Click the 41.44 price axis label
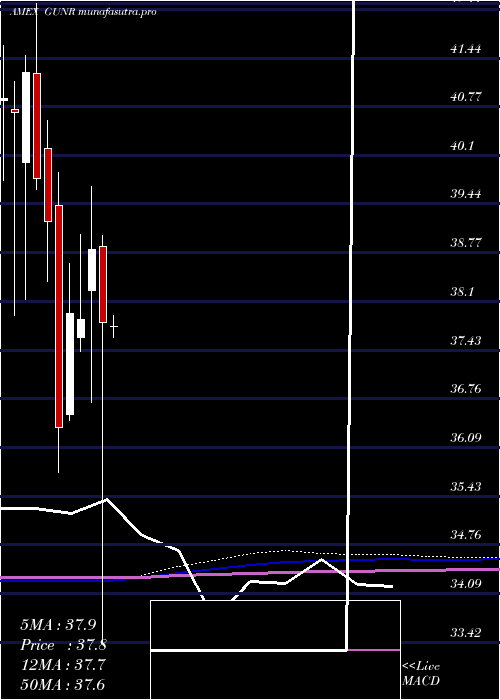The width and height of the screenshot is (500, 700). pyautogui.click(x=466, y=48)
